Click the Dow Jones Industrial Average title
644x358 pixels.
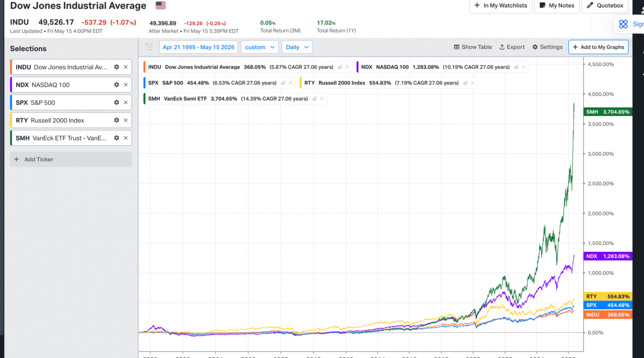click(78, 6)
